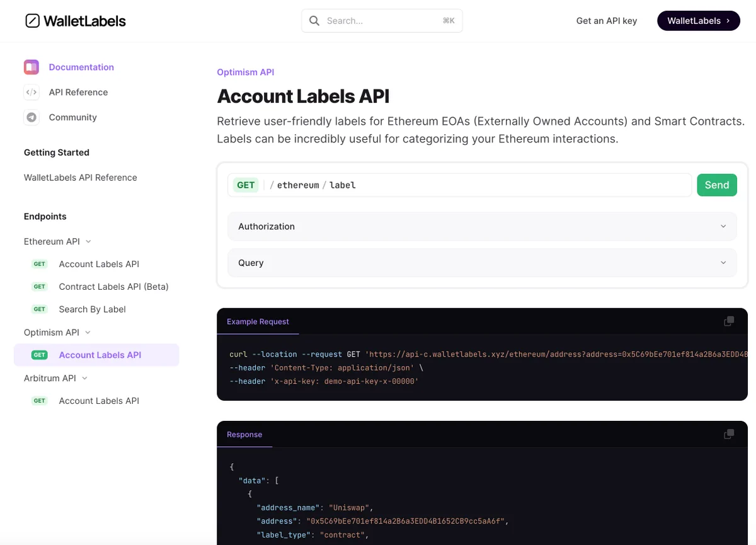756x545 pixels.
Task: Click GET badge in the endpoint URL bar
Action: pos(246,185)
